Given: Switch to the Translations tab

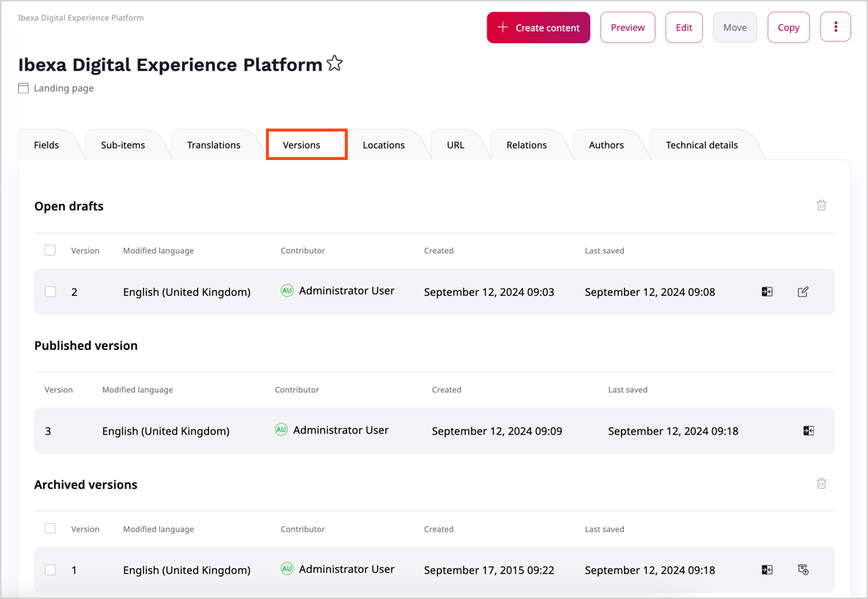Looking at the screenshot, I should (x=213, y=145).
